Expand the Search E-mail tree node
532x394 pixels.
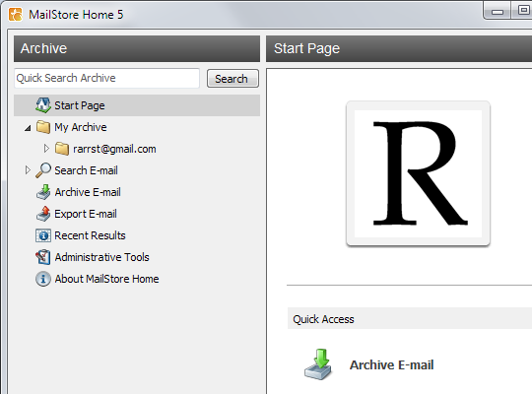28,170
